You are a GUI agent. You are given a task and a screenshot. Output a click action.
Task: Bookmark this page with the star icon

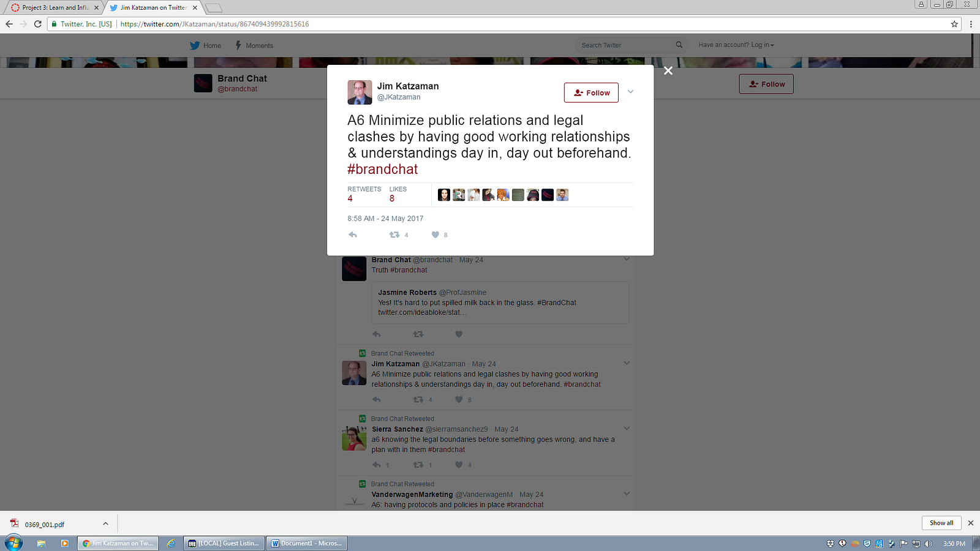[954, 24]
